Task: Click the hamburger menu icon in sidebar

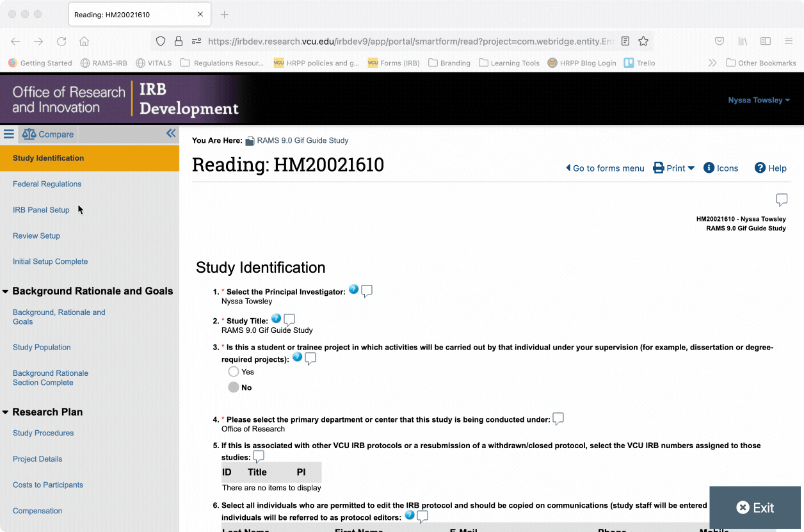Action: point(9,134)
